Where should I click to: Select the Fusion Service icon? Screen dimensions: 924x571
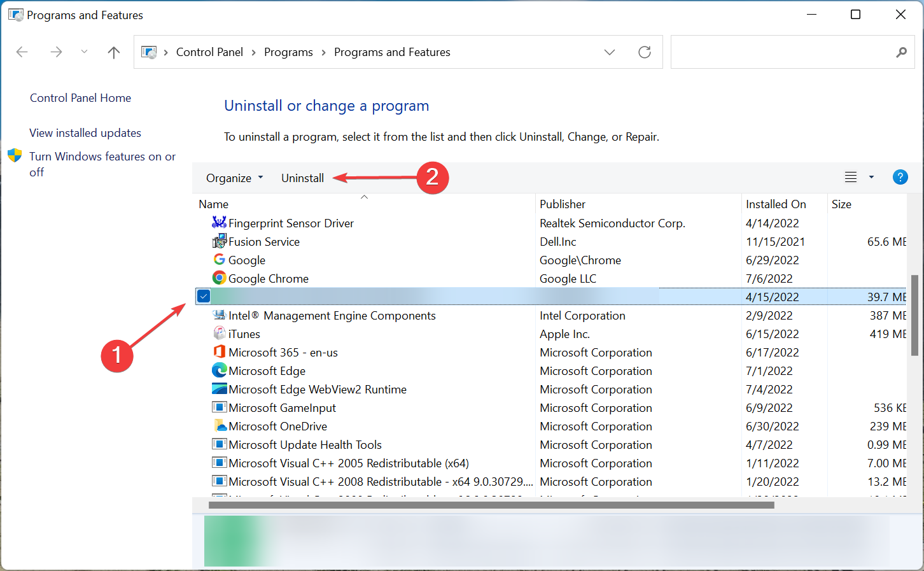(x=220, y=241)
